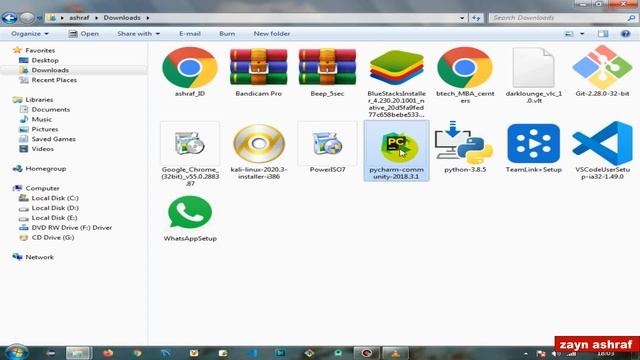Select the TeamLink+Setup installer icon

[x=533, y=143]
